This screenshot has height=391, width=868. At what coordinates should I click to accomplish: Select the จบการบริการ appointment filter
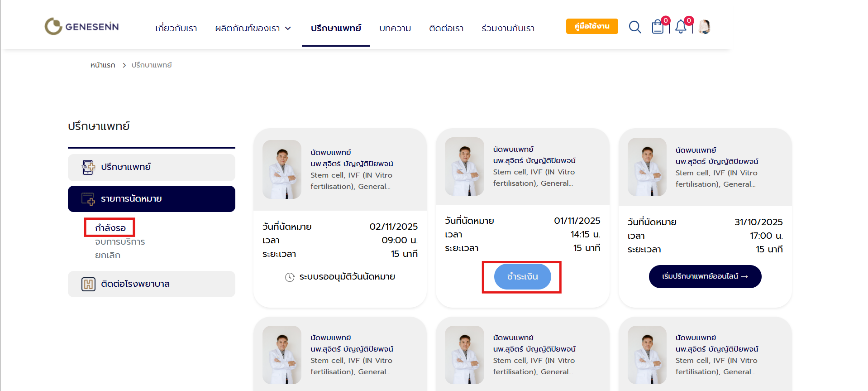tap(120, 241)
